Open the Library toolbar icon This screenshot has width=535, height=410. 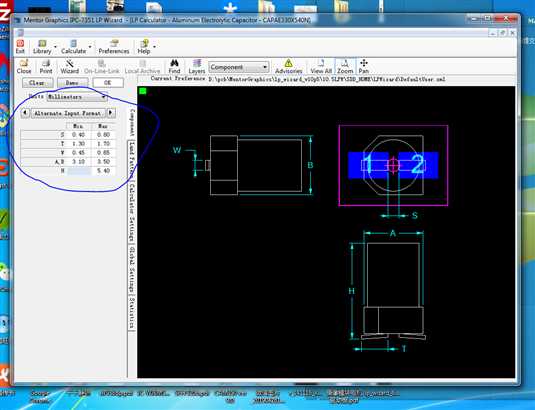(x=42, y=47)
